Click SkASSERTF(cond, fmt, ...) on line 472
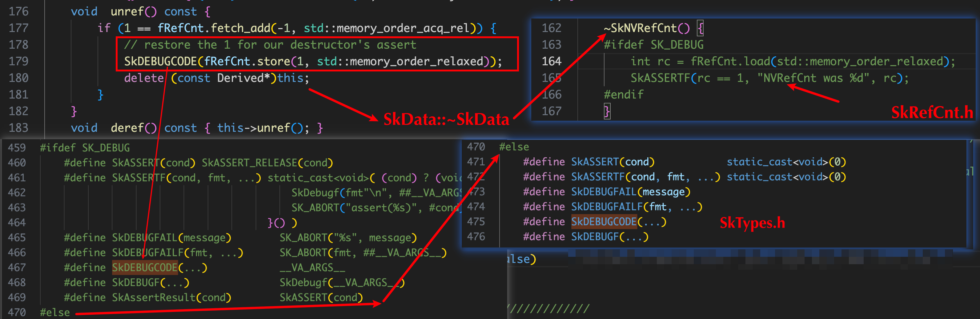This screenshot has width=980, height=319. point(646,177)
